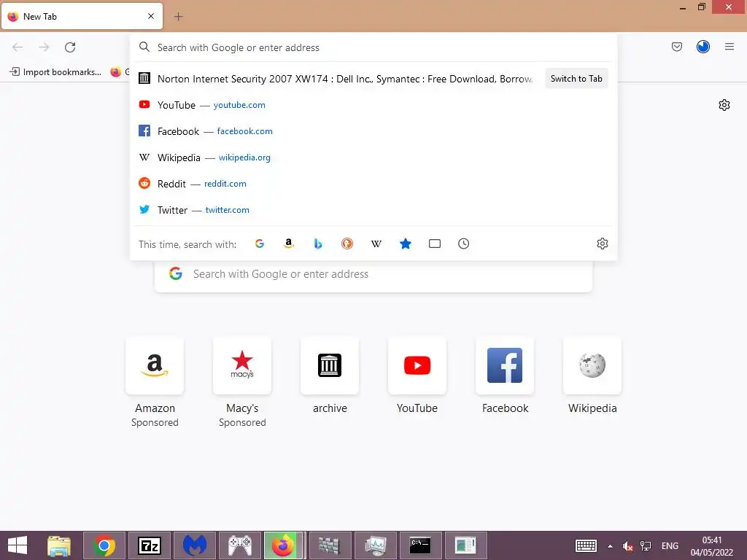
Task: Open the Windows Start menu
Action: click(18, 545)
